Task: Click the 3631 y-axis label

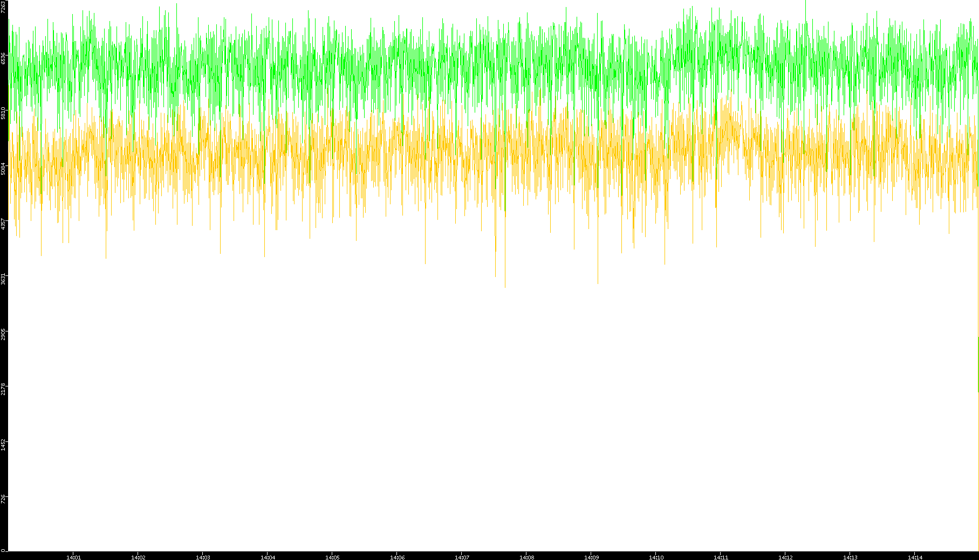Action: pyautogui.click(x=4, y=279)
